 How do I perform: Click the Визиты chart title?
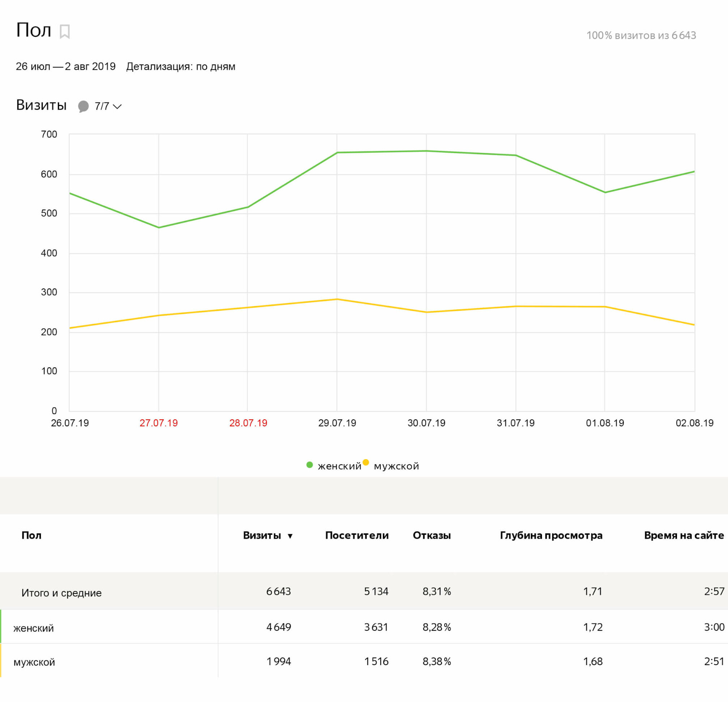point(41,105)
